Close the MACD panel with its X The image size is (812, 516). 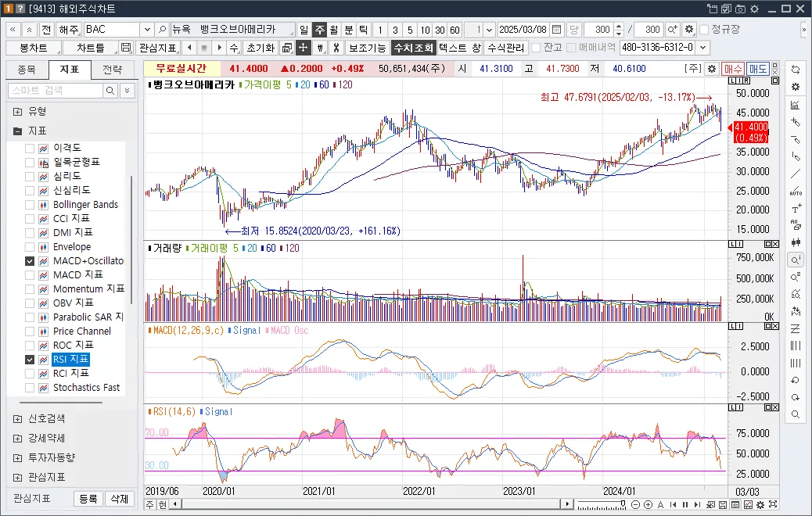coord(775,326)
